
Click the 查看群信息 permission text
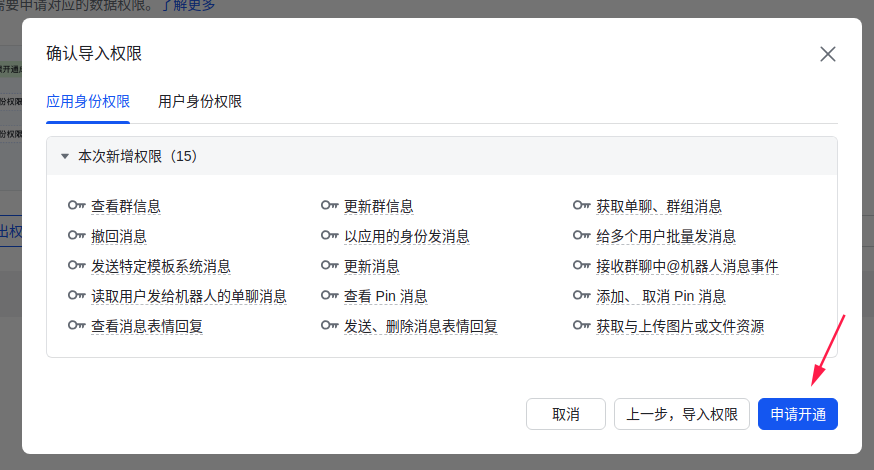click(126, 206)
